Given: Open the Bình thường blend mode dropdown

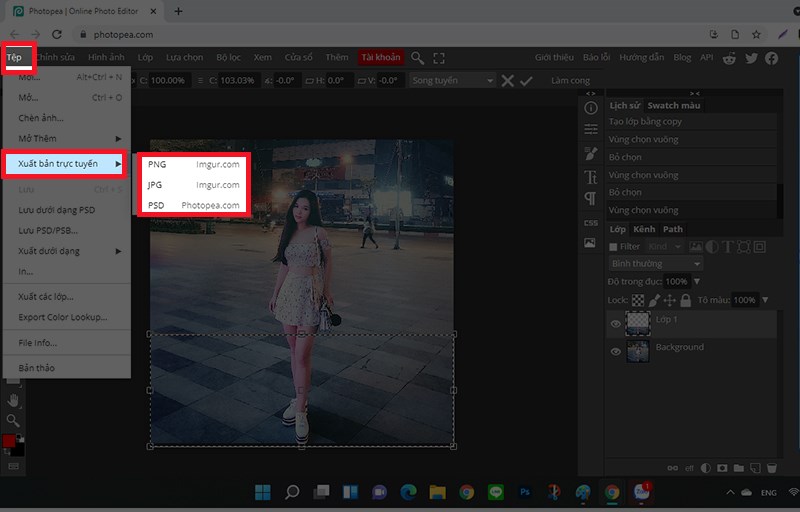Looking at the screenshot, I should click(656, 264).
